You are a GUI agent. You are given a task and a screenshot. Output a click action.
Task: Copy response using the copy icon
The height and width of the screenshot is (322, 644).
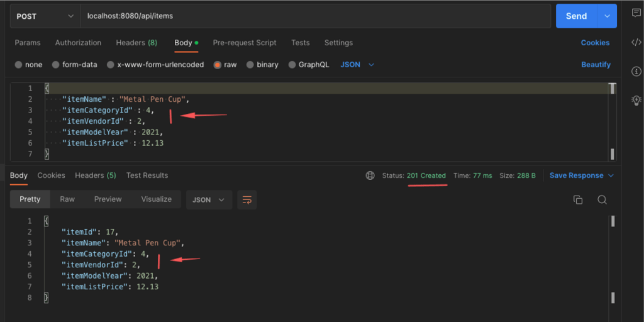(577, 200)
